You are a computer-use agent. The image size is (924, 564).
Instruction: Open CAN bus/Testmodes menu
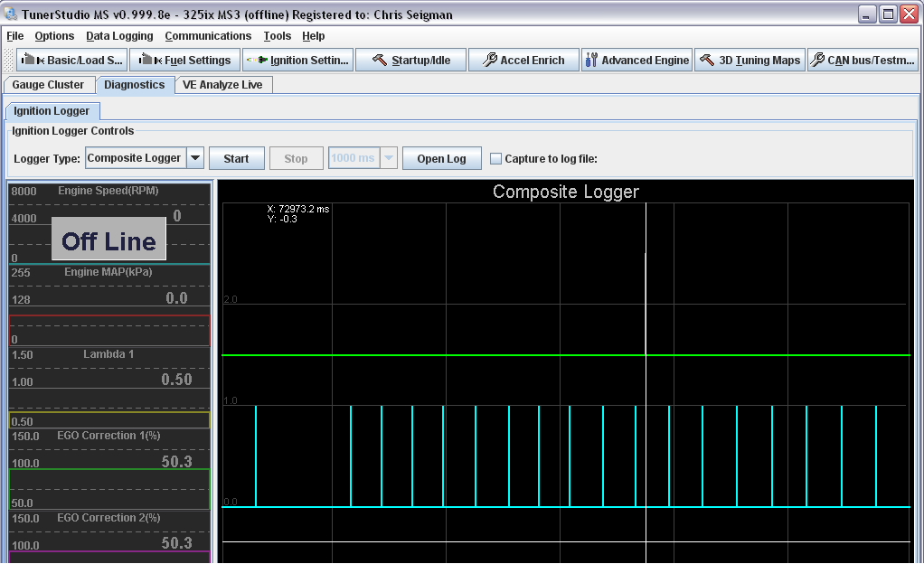863,61
